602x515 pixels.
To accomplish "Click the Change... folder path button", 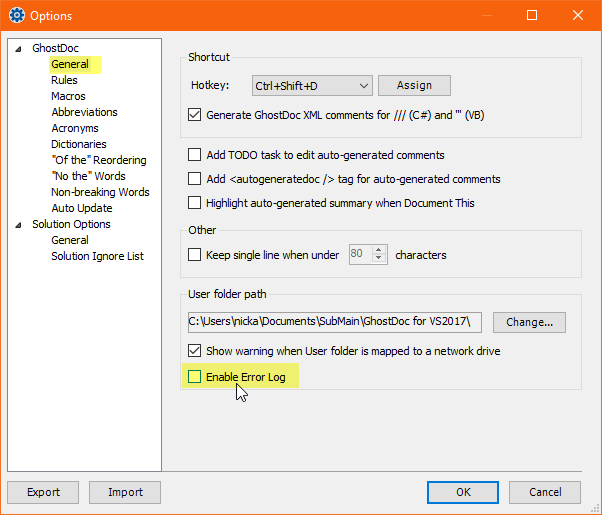I will (x=529, y=322).
